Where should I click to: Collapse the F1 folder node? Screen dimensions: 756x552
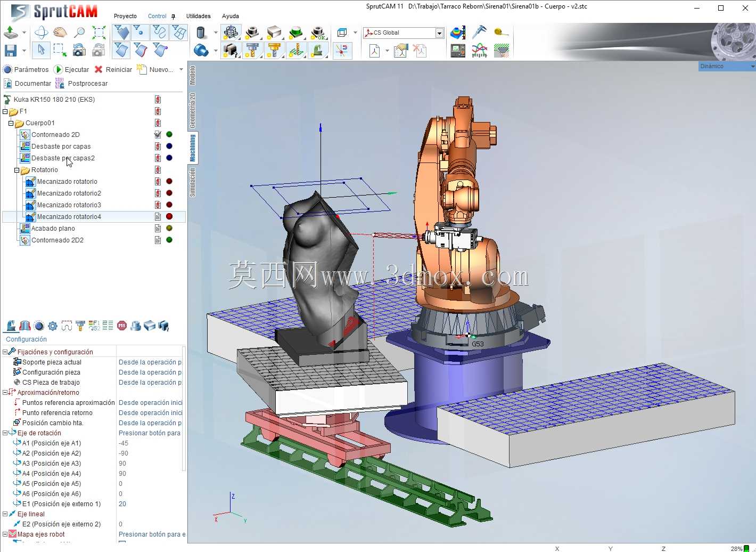(x=5, y=111)
